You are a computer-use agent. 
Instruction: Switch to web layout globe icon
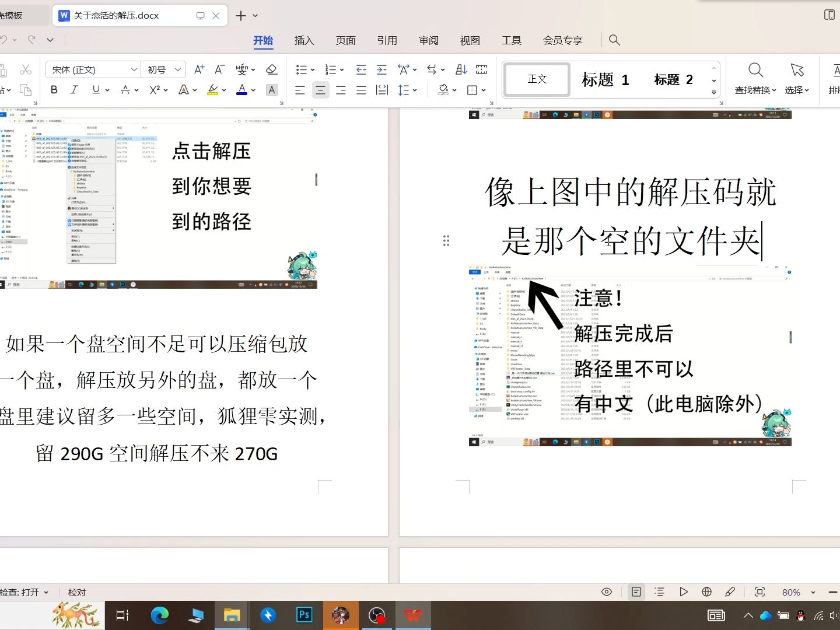click(x=706, y=592)
